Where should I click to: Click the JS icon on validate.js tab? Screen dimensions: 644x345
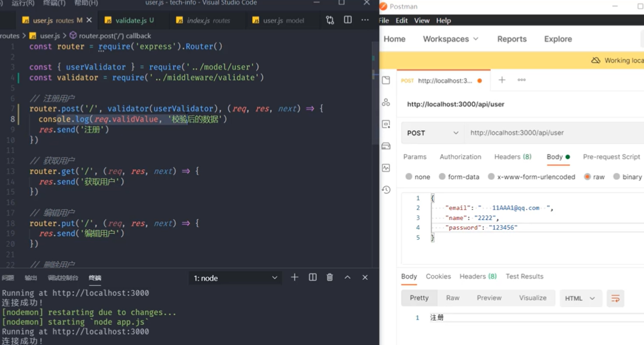click(108, 20)
